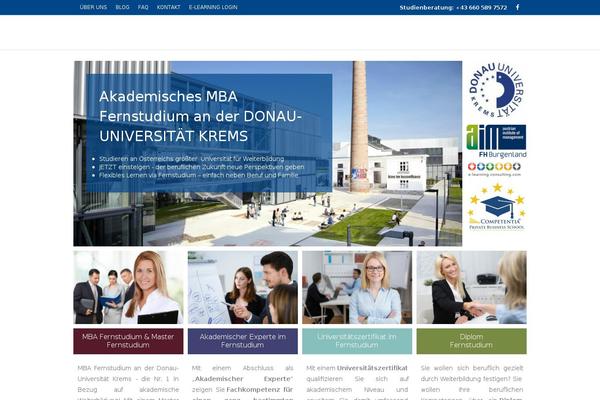Click the Donau-Universität campus hero image
600x400 pixels.
[267, 153]
